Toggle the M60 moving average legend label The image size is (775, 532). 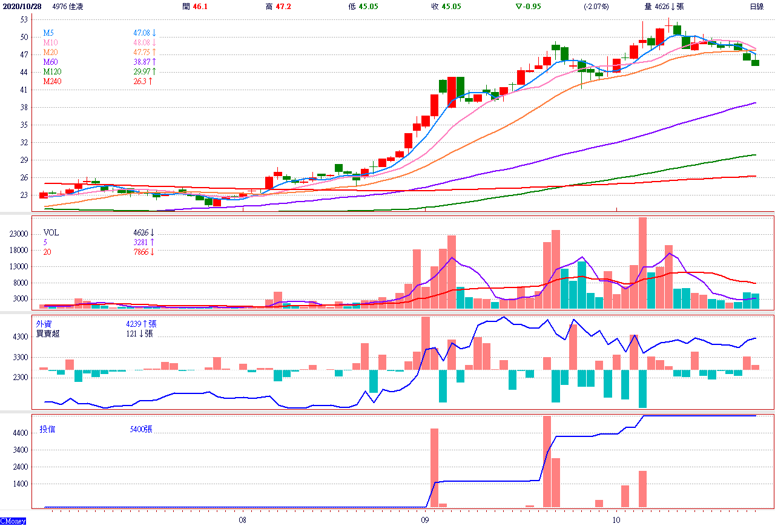pos(50,62)
